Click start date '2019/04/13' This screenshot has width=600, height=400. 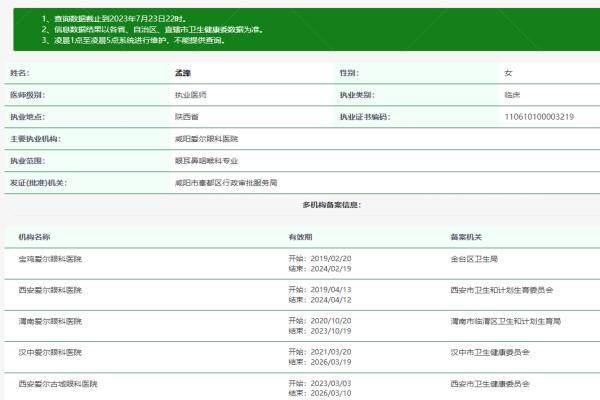click(x=331, y=290)
